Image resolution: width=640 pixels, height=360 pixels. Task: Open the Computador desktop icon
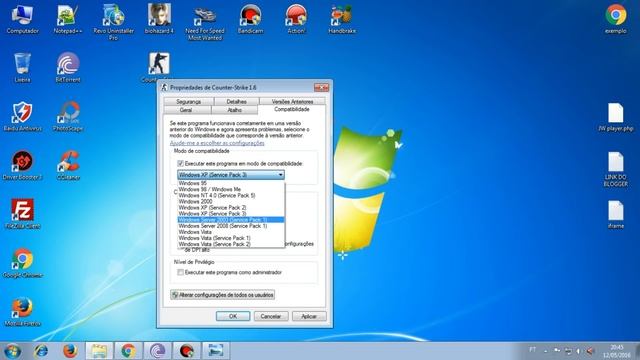[x=22, y=19]
